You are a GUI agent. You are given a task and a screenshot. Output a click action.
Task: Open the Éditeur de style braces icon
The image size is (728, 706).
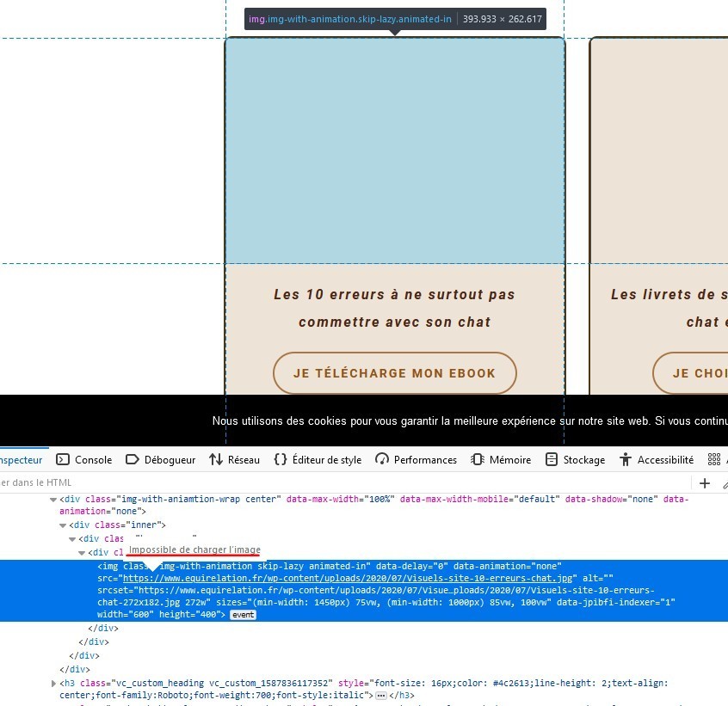pyautogui.click(x=281, y=460)
